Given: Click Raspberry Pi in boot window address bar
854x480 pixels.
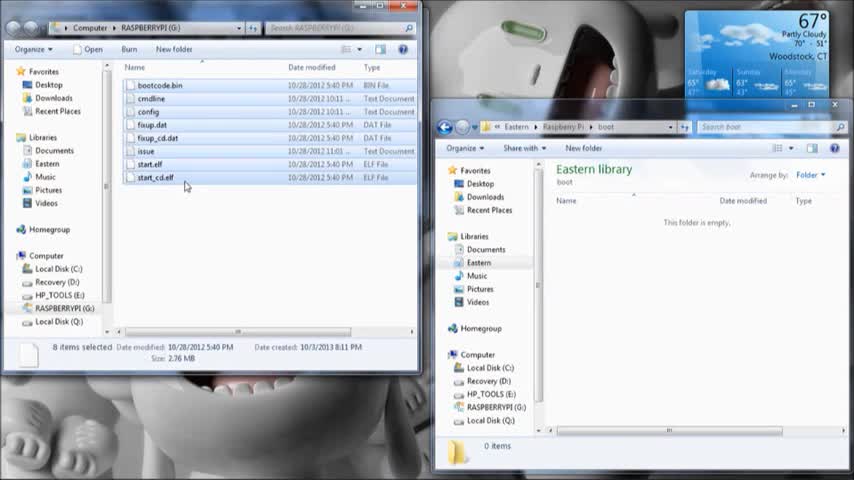Looking at the screenshot, I should (x=563, y=127).
